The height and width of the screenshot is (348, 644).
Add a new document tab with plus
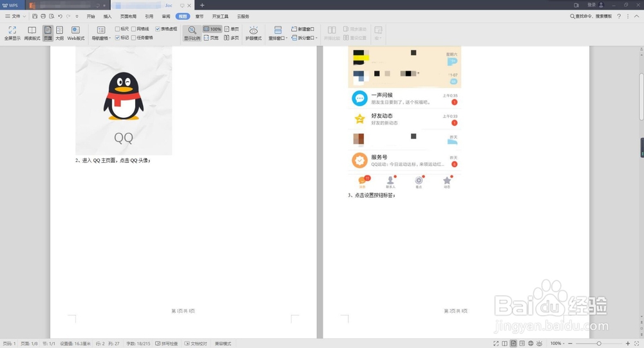pyautogui.click(x=202, y=5)
